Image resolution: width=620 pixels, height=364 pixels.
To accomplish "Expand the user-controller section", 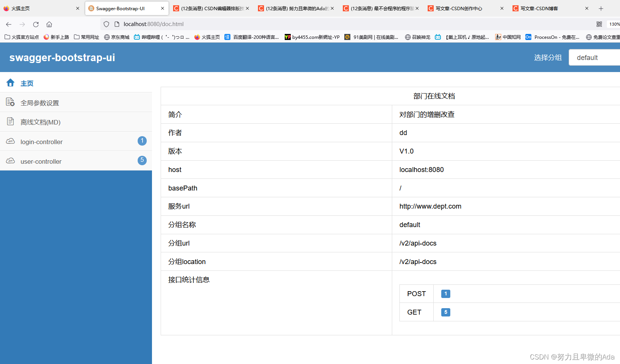I will click(x=41, y=161).
